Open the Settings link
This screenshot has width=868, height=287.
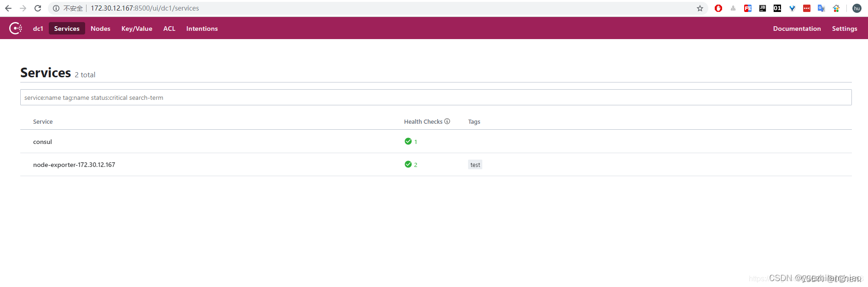845,29
